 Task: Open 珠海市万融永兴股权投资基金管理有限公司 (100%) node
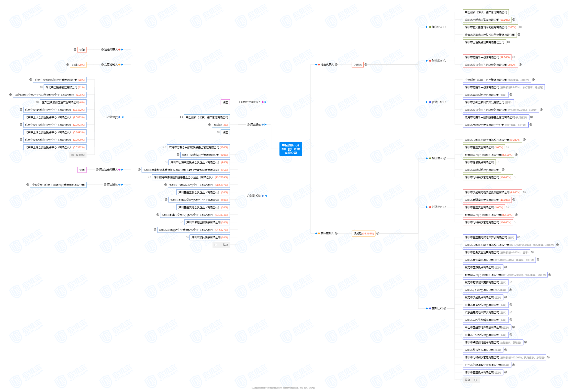click(198, 147)
